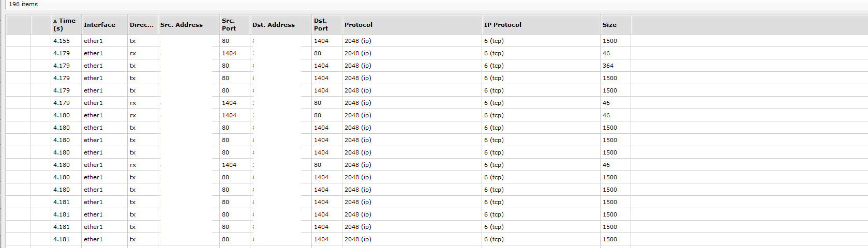The width and height of the screenshot is (868, 248).
Task: Click the IP Protocol column header
Action: (541, 25)
